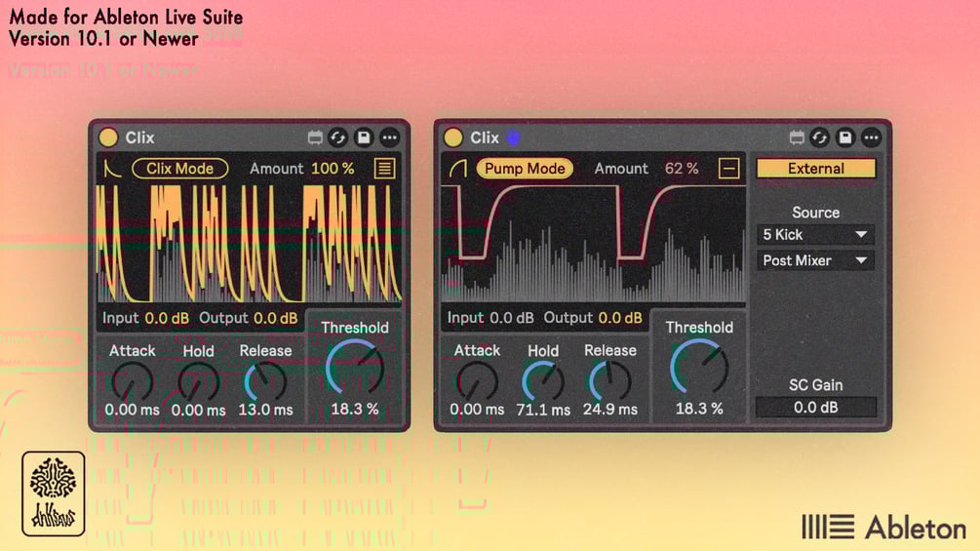The width and height of the screenshot is (980, 551).
Task: Open the right Clix more options menu
Action: 871,138
